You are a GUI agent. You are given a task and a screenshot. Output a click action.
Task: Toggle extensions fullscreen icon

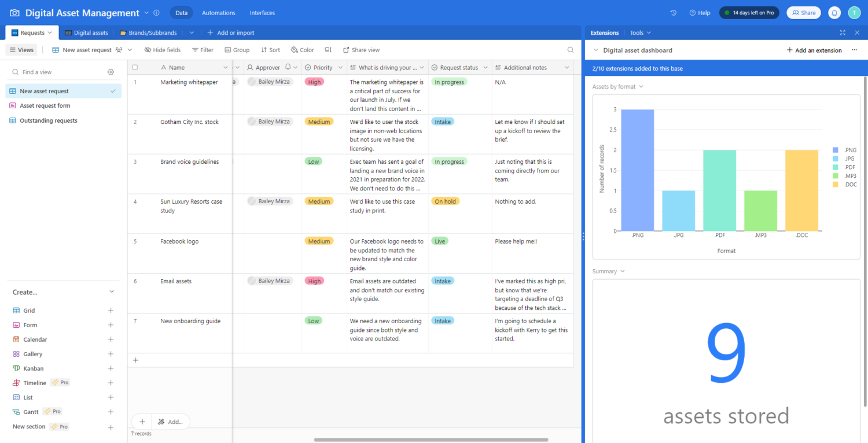coord(843,32)
